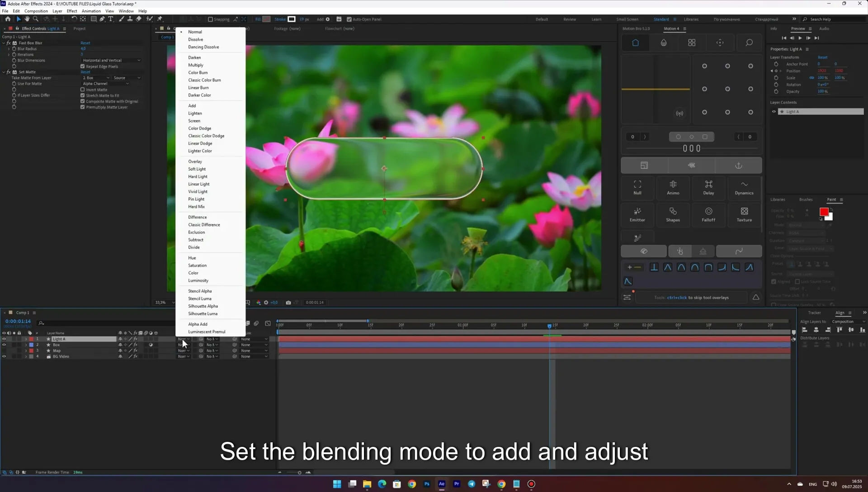Choose Overlay blending mode
868x492 pixels.
tap(195, 161)
